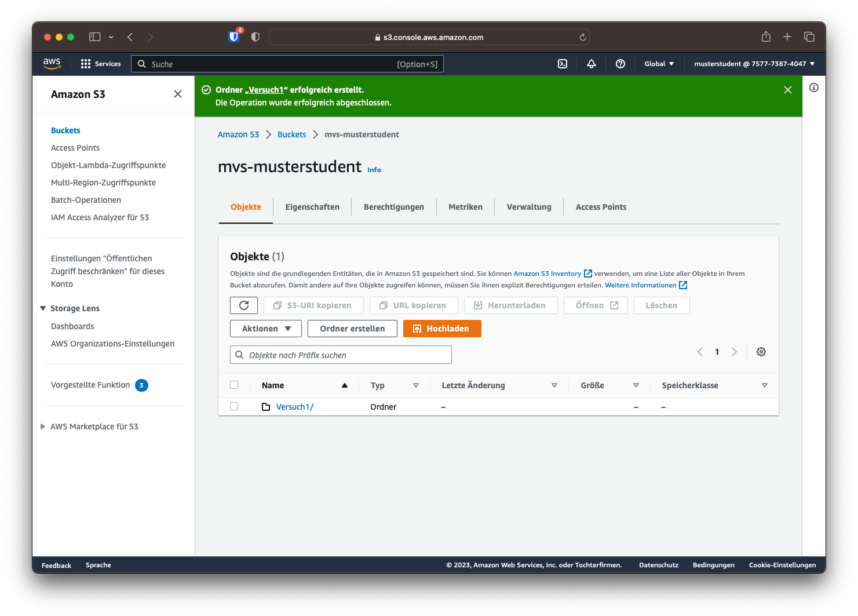Image resolution: width=858 pixels, height=616 pixels.
Task: Click the Hochladen upload button
Action: tap(442, 329)
